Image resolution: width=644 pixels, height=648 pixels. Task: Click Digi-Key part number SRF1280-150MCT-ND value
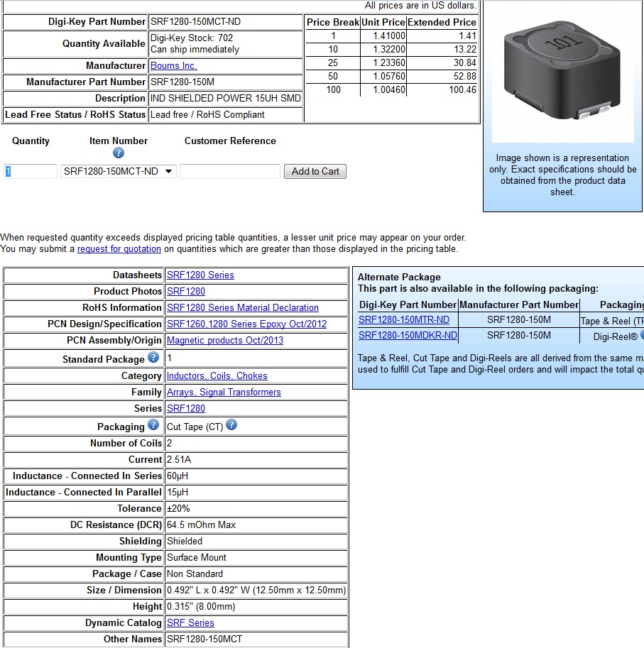pyautogui.click(x=195, y=21)
